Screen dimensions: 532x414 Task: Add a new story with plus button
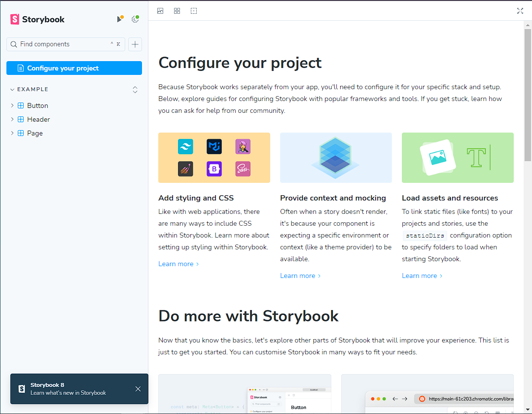coord(135,44)
